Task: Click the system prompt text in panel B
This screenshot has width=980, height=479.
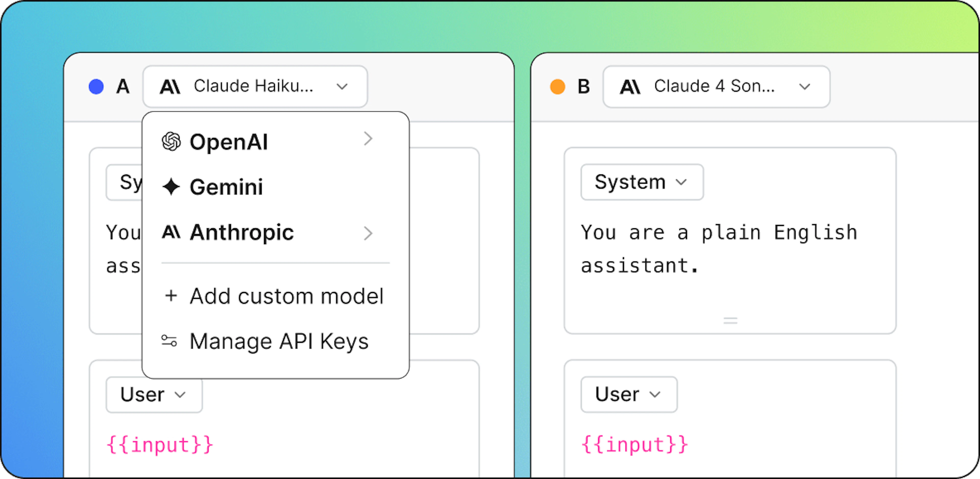Action: 719,249
